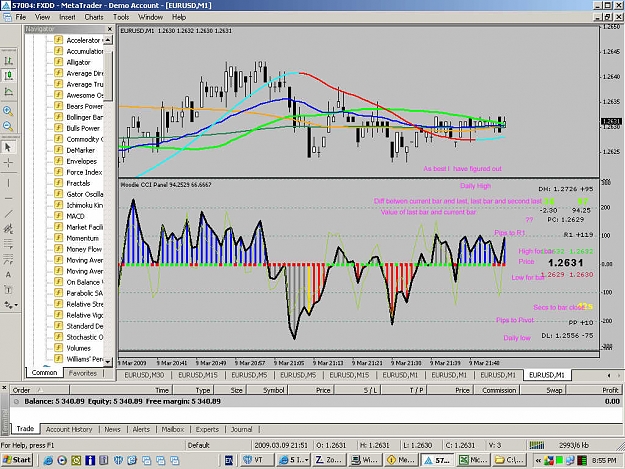Switch chart to candlestick mode icon

(8, 76)
